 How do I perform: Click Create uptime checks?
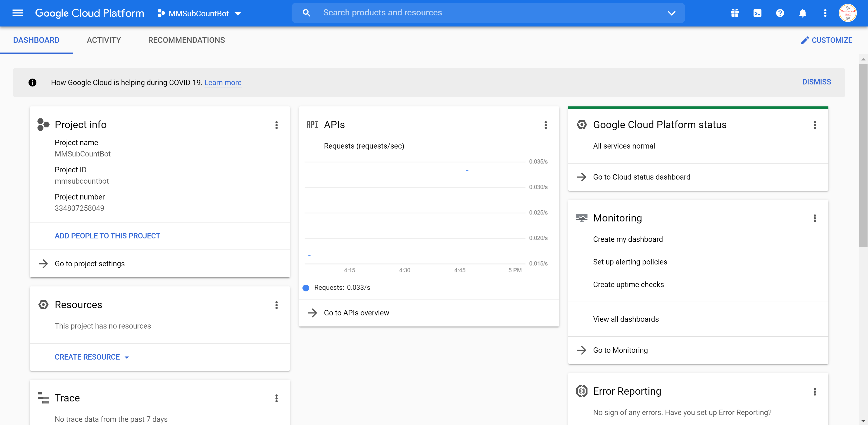[x=628, y=284]
